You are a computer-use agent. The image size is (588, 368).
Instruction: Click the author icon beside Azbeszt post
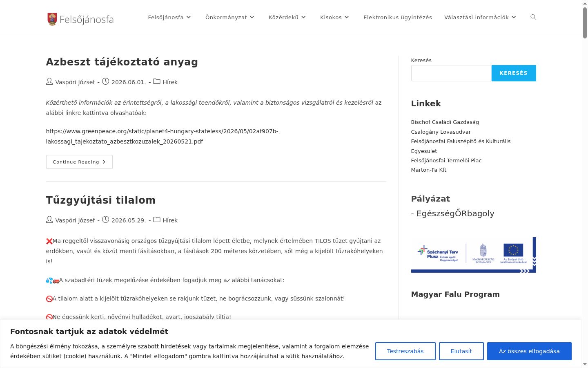pyautogui.click(x=49, y=82)
